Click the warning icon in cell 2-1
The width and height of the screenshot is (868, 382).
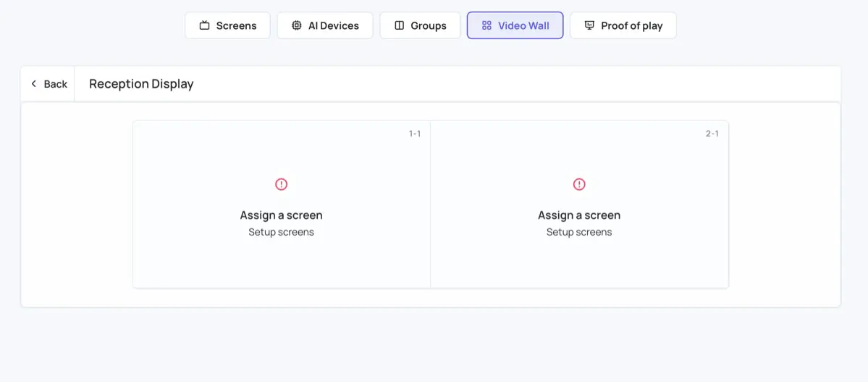pyautogui.click(x=579, y=184)
